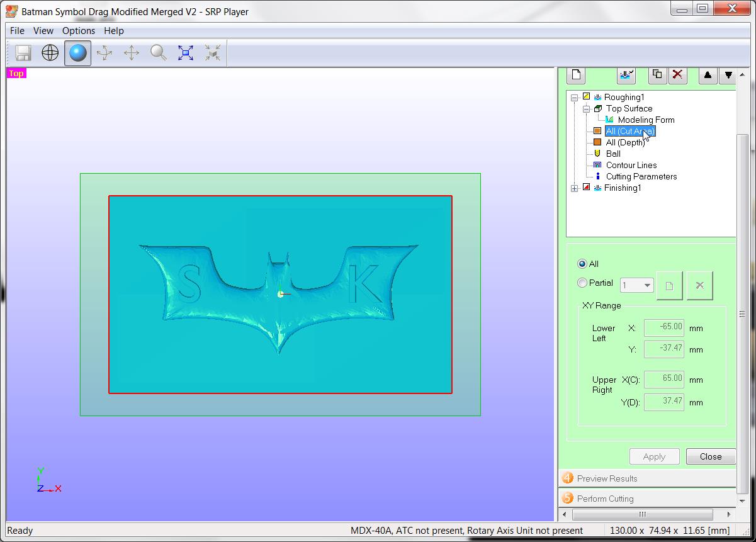
Task: Click the Close button in panel
Action: tap(711, 456)
